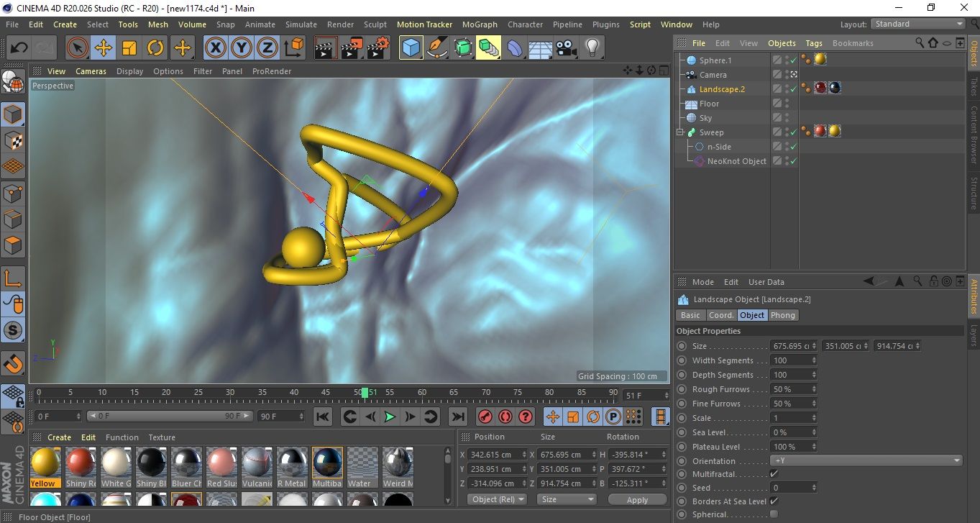Open the Orientation +Y dropdown

pyautogui.click(x=866, y=460)
